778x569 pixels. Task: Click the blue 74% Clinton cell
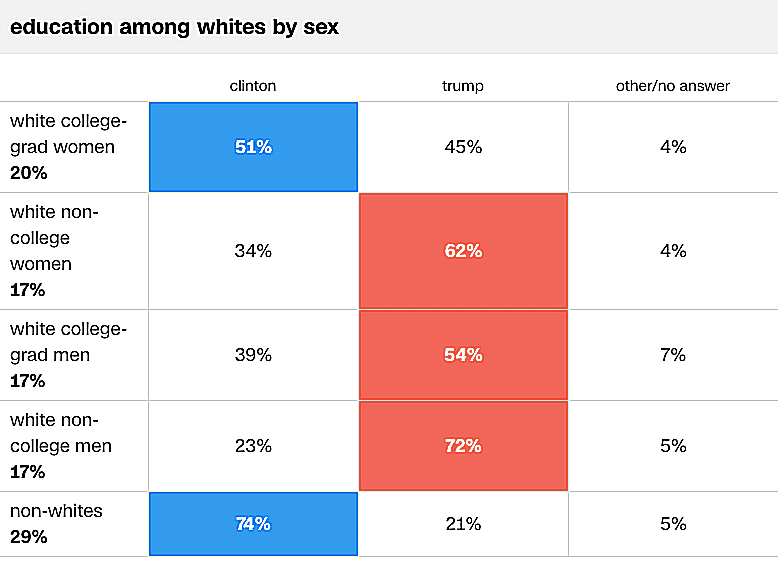tap(253, 524)
